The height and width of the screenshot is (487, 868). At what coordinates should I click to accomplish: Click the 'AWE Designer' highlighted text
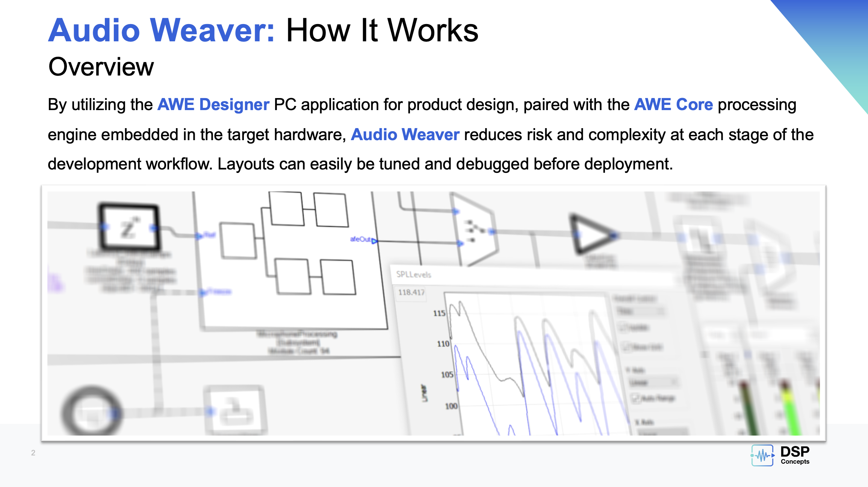coord(213,104)
